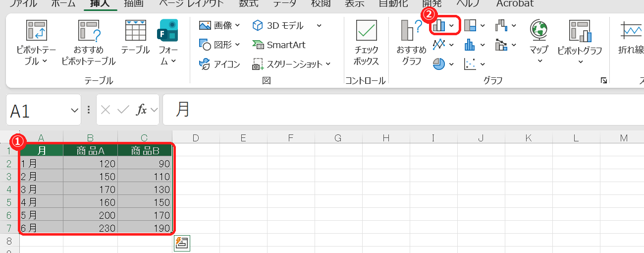Open the Name Box dropdown arrow
Viewport: 644px width, 253px height.
pyautogui.click(x=75, y=110)
